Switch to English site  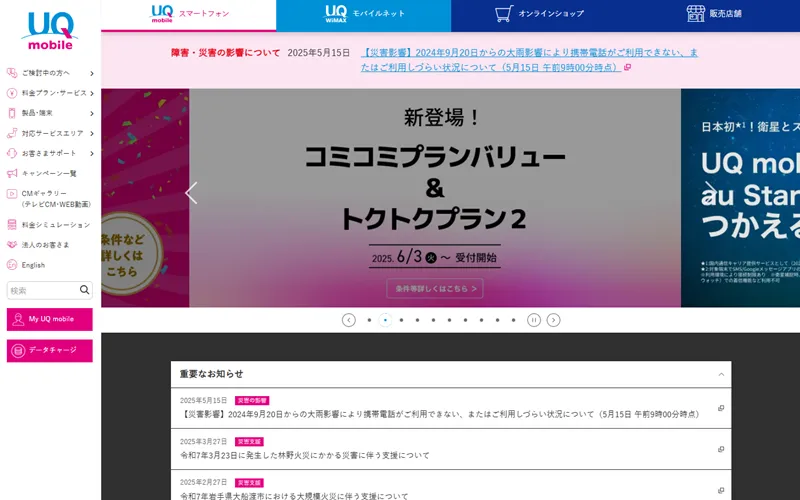(33, 265)
